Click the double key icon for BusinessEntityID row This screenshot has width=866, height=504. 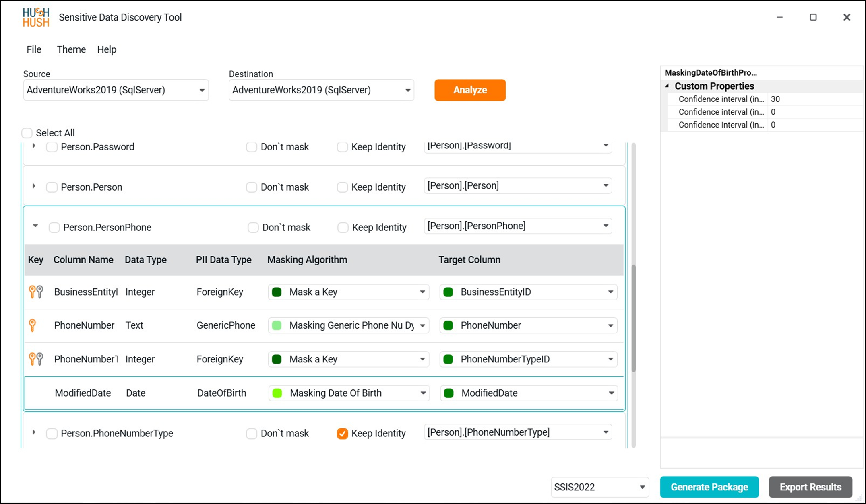[36, 292]
